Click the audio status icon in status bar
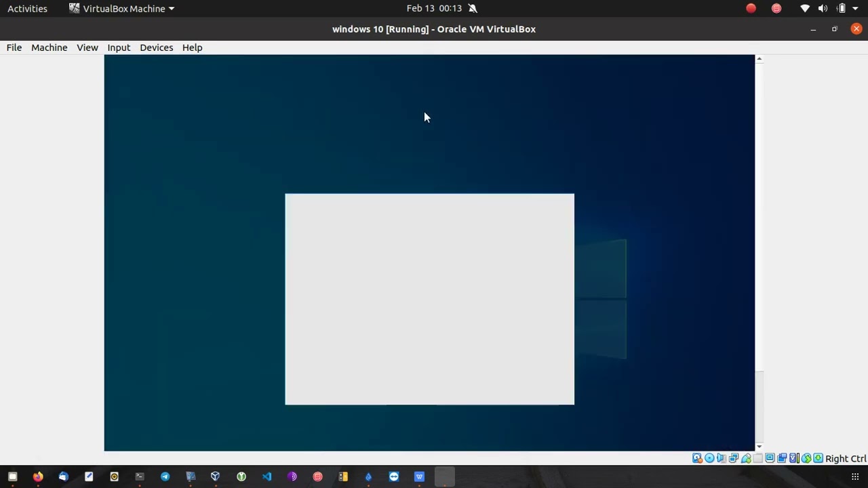Viewport: 868px width, 488px height. pyautogui.click(x=722, y=458)
